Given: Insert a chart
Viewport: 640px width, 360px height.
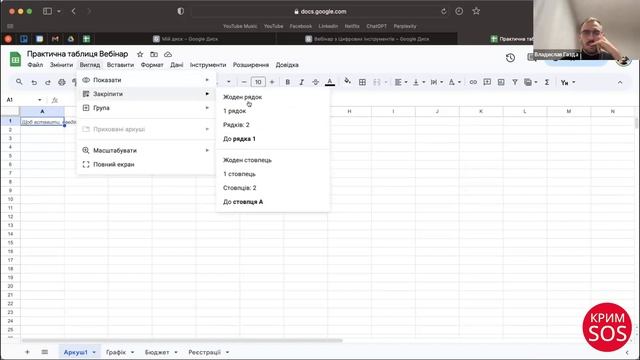Looking at the screenshot, I should coord(501,82).
